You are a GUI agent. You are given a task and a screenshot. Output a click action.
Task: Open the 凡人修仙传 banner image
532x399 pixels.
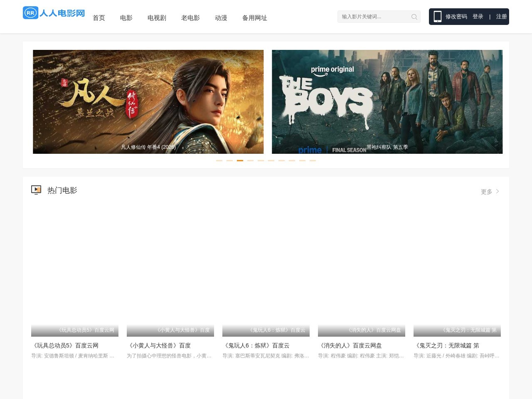tap(148, 102)
